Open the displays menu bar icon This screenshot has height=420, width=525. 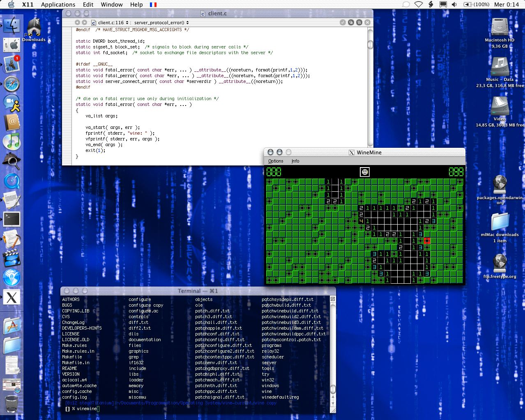443,5
